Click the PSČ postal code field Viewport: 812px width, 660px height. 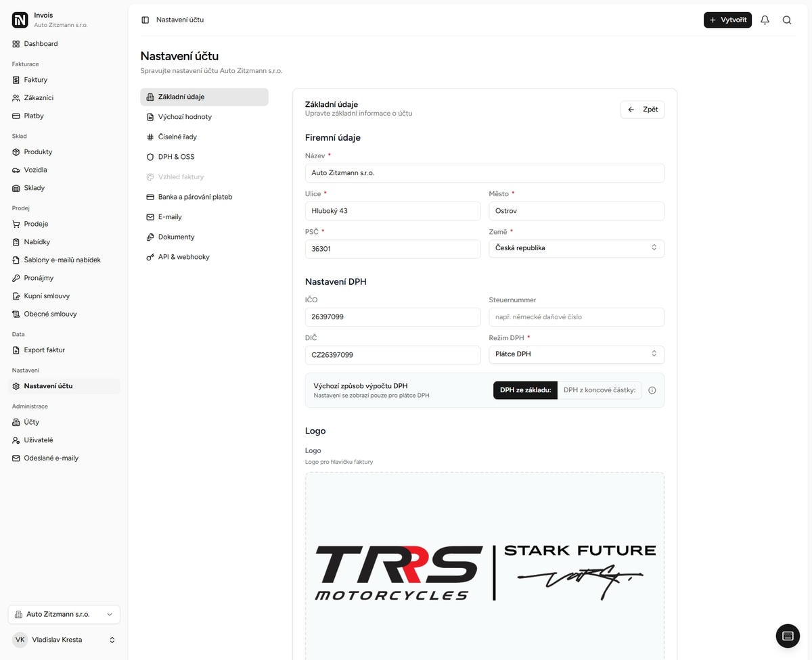click(392, 249)
